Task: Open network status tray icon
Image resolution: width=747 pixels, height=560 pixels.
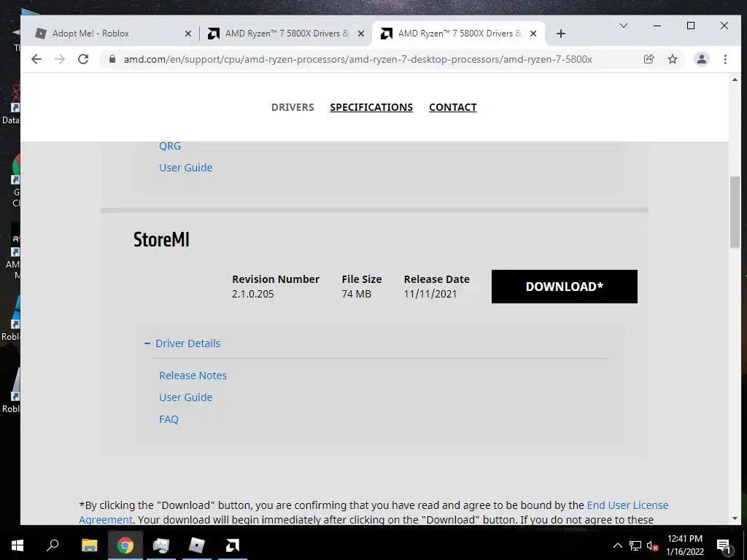Action: coord(635,545)
